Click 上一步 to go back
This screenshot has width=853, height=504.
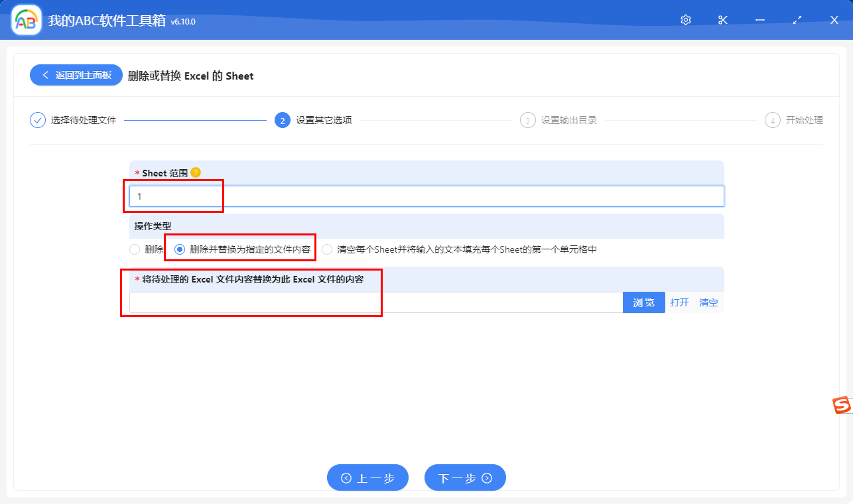[367, 477]
